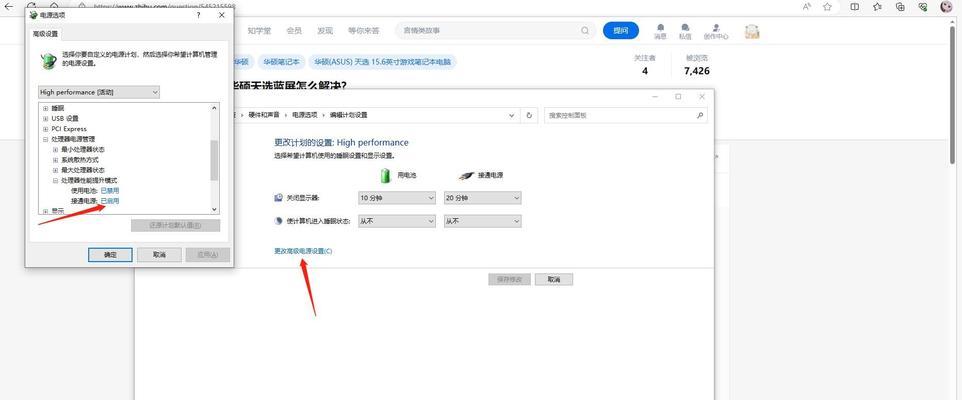Open Zhihu 会员 nav item
The height and width of the screenshot is (400, 962).
pyautogui.click(x=294, y=30)
